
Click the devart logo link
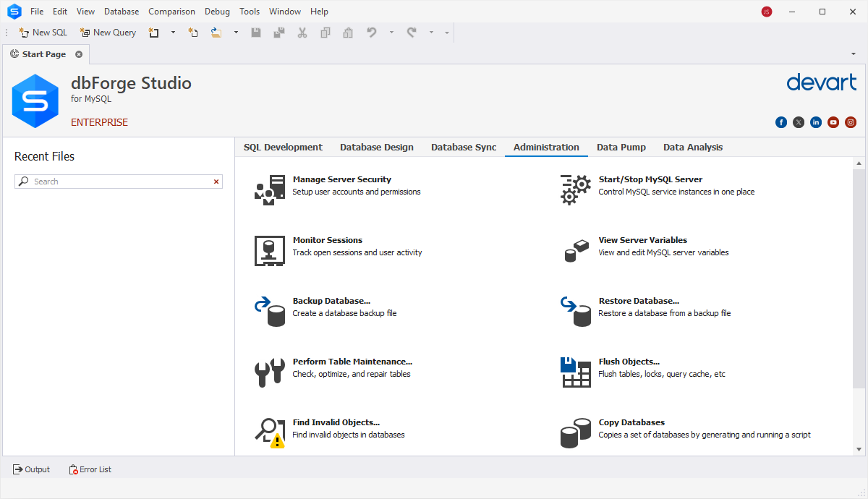click(x=822, y=82)
